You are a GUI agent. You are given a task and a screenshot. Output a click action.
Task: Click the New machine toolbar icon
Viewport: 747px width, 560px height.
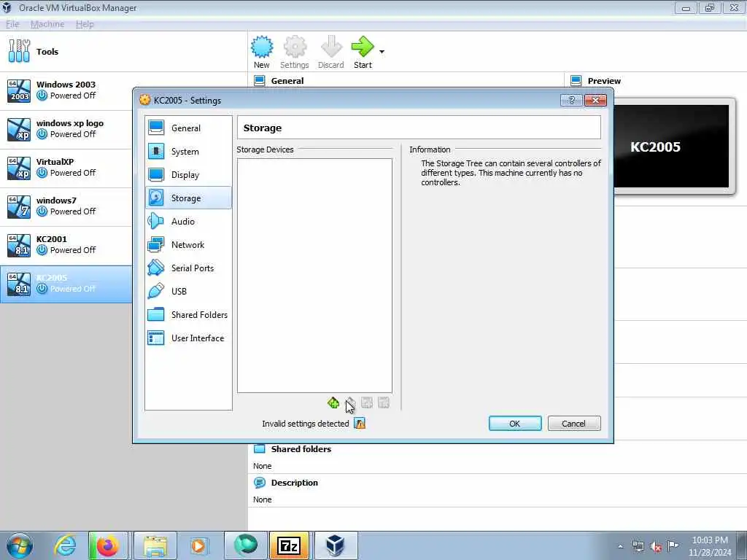tap(262, 52)
